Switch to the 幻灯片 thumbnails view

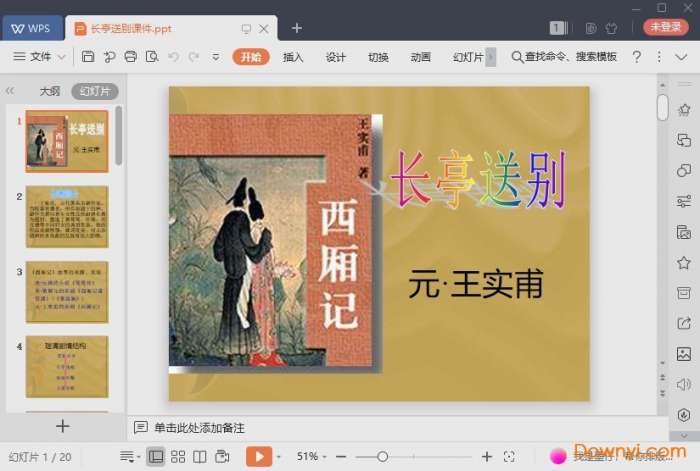click(95, 91)
